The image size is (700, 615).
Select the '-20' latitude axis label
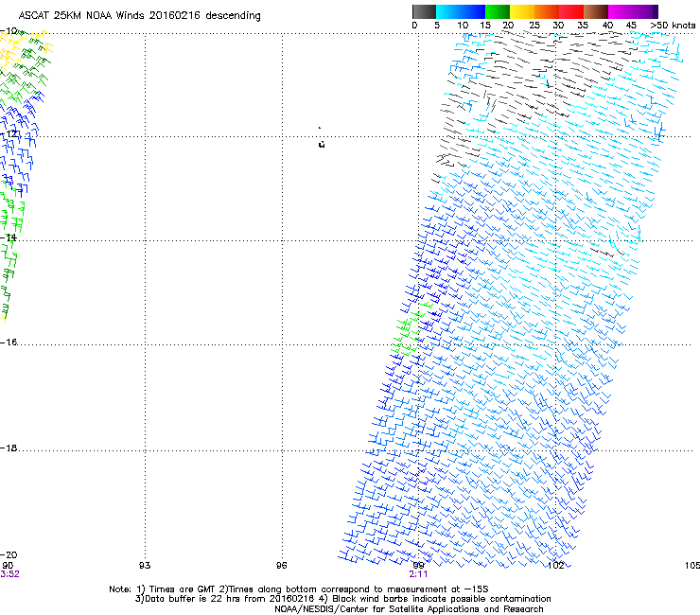pyautogui.click(x=9, y=554)
